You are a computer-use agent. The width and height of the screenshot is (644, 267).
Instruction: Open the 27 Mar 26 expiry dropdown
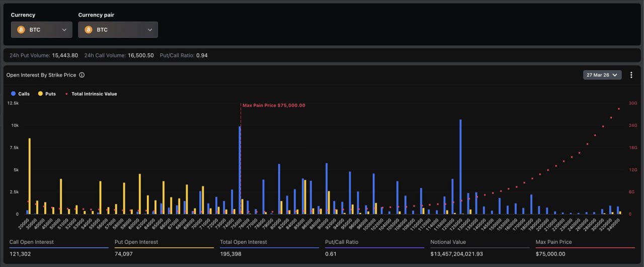pyautogui.click(x=602, y=75)
